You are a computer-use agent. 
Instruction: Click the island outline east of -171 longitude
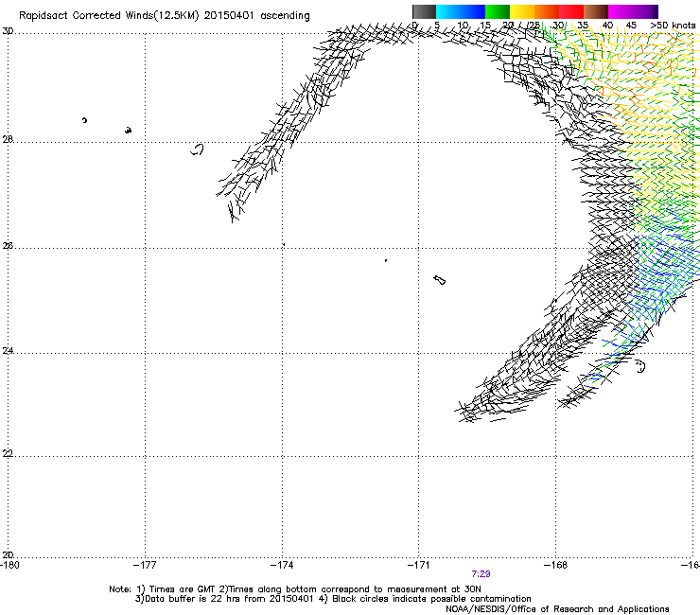[440, 280]
